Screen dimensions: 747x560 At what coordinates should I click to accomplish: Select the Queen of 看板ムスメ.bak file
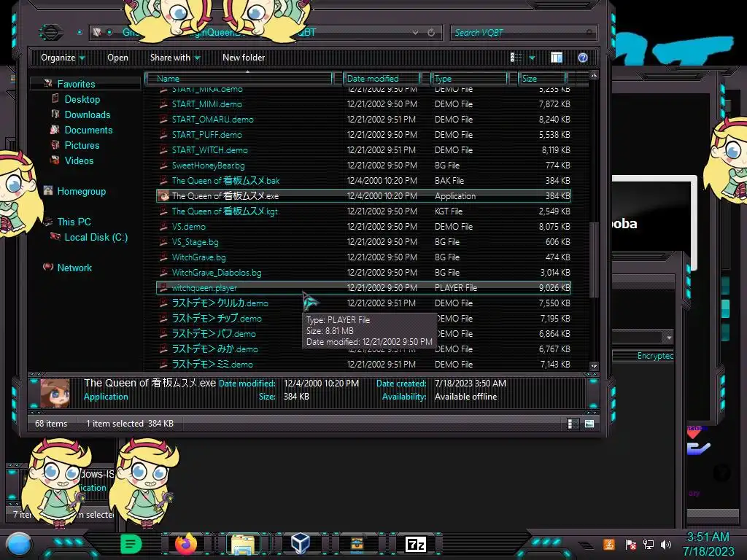(363, 181)
